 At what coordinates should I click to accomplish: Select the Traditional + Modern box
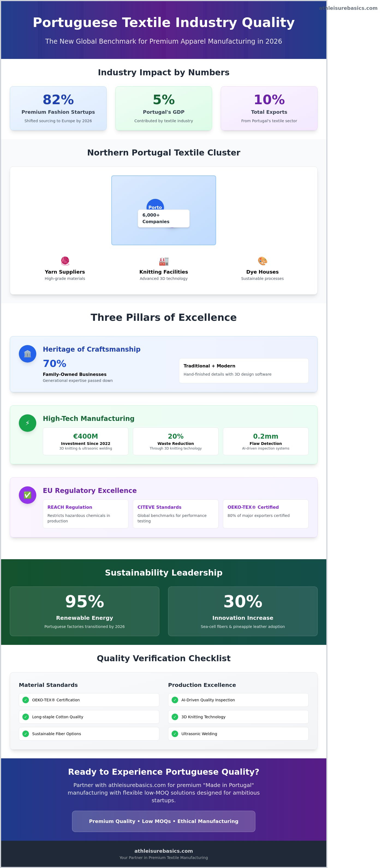click(243, 370)
